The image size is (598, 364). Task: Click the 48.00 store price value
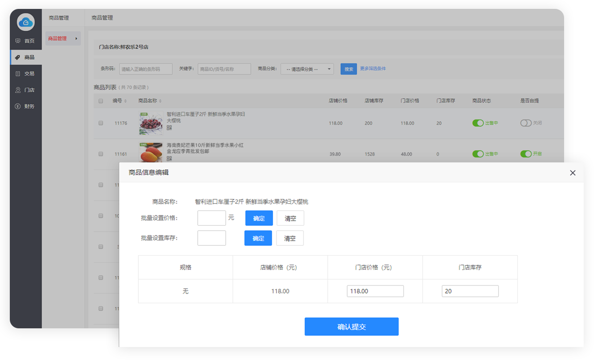tap(407, 154)
